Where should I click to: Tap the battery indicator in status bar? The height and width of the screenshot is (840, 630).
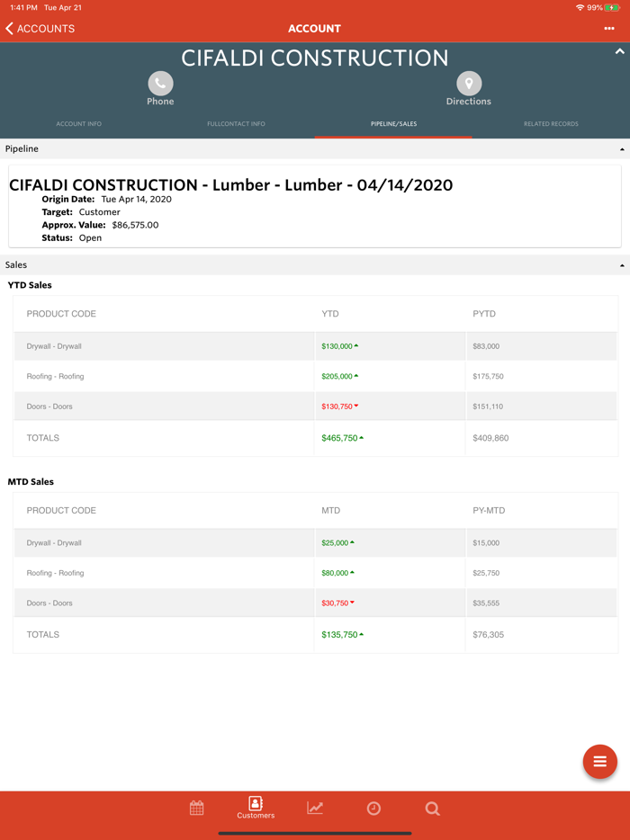tap(612, 7)
